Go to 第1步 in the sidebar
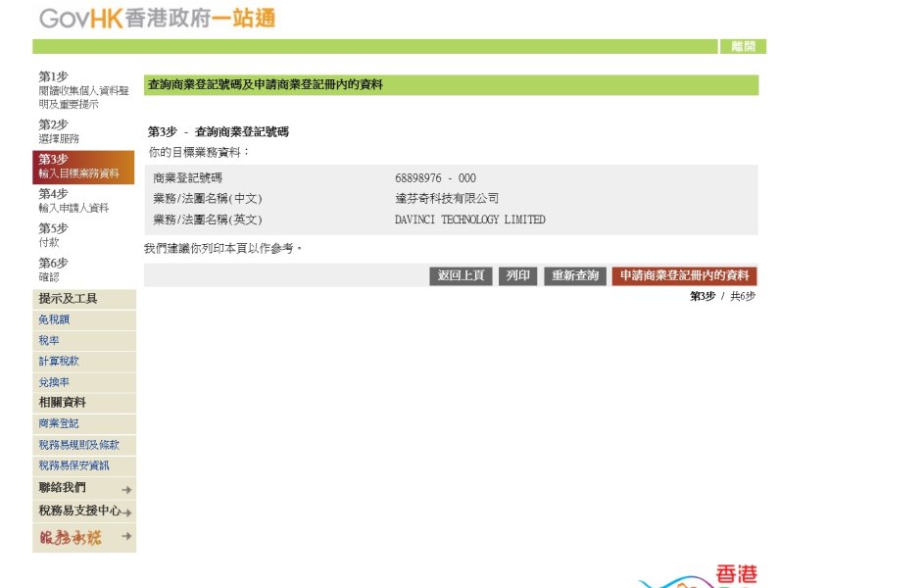The width and height of the screenshot is (924, 588). pyautogui.click(x=83, y=89)
